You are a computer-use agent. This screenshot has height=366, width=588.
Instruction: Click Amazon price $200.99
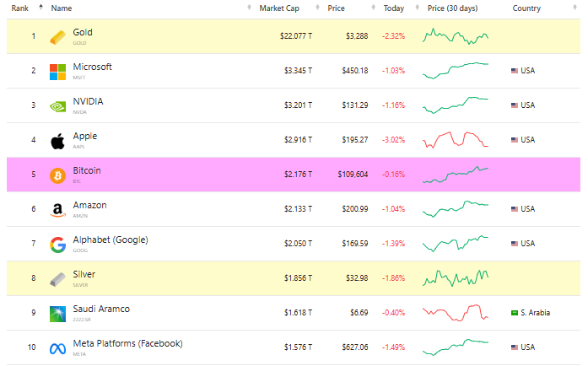point(355,209)
